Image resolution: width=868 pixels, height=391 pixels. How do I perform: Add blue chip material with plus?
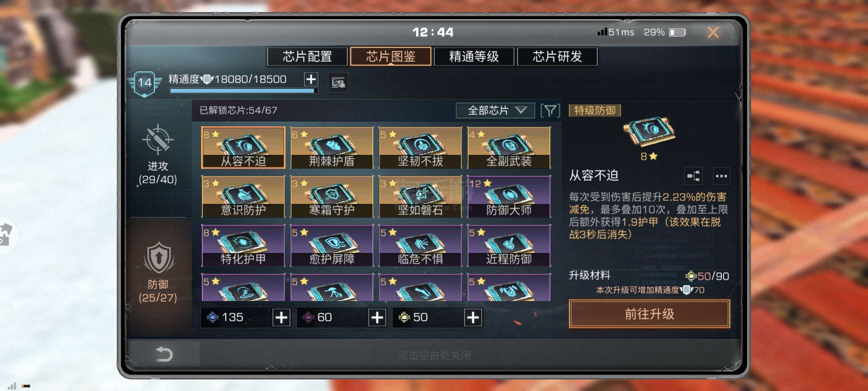pyautogui.click(x=281, y=317)
